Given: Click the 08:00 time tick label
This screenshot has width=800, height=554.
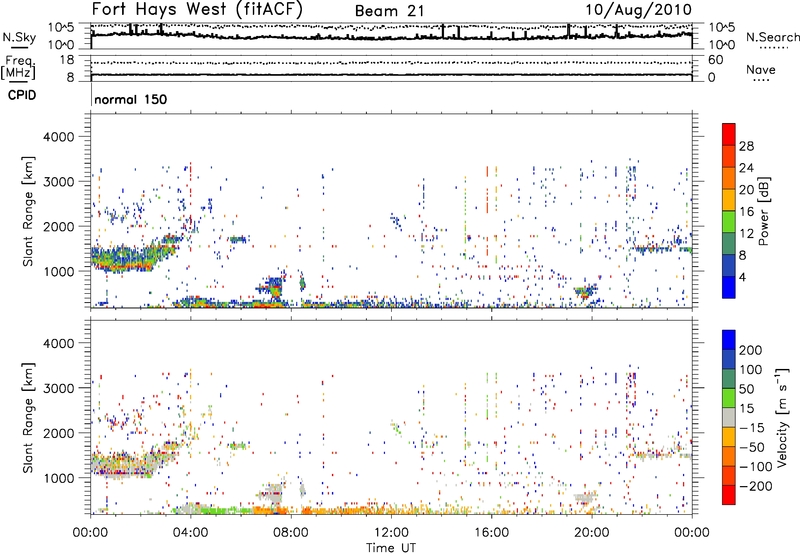Looking at the screenshot, I should tap(291, 533).
